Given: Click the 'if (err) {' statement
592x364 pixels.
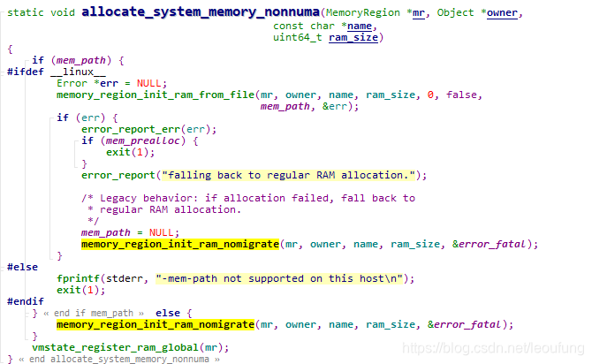Looking at the screenshot, I should (87, 118).
